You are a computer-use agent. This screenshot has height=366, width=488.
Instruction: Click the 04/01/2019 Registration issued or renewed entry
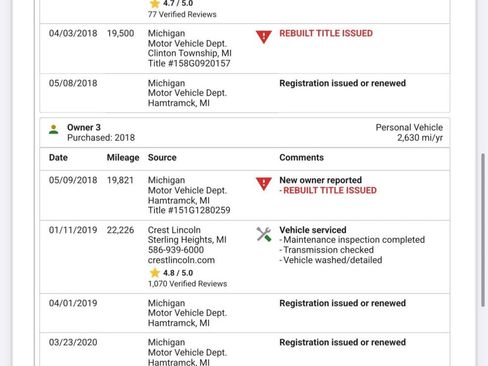[245, 313]
